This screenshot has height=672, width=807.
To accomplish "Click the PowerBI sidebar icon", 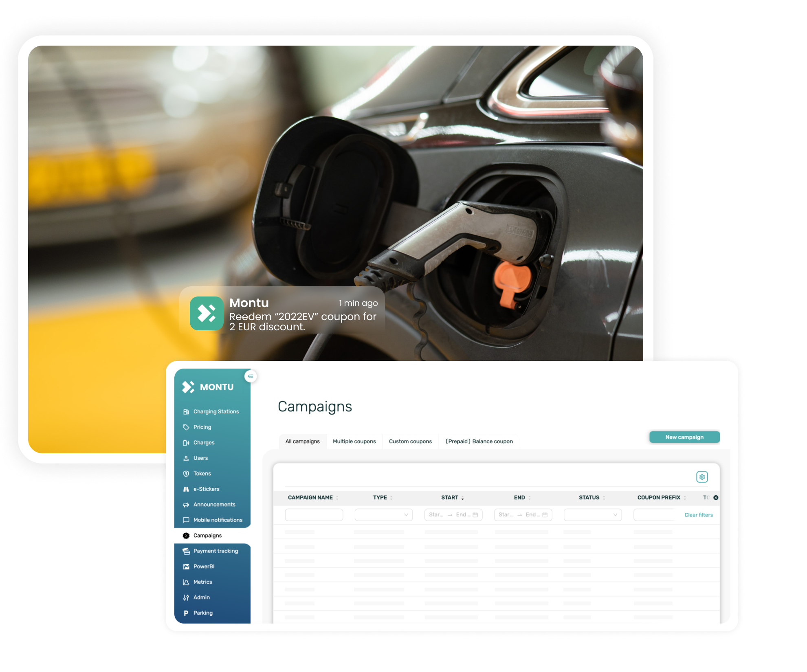I will click(x=188, y=566).
